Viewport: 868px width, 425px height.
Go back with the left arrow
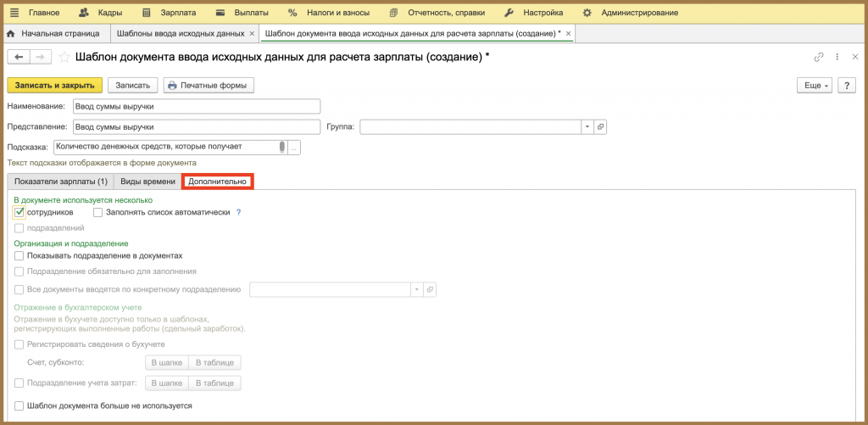click(x=19, y=57)
